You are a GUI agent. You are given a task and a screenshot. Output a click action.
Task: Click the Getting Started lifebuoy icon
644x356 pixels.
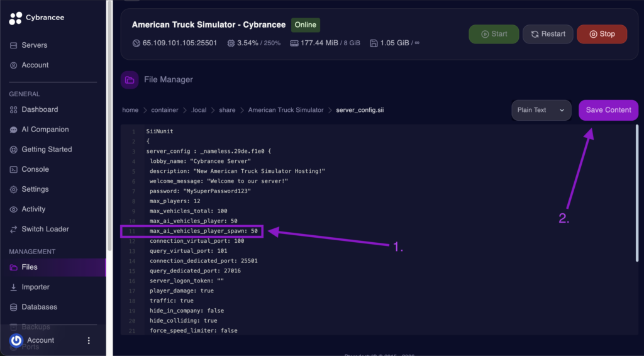coord(14,150)
